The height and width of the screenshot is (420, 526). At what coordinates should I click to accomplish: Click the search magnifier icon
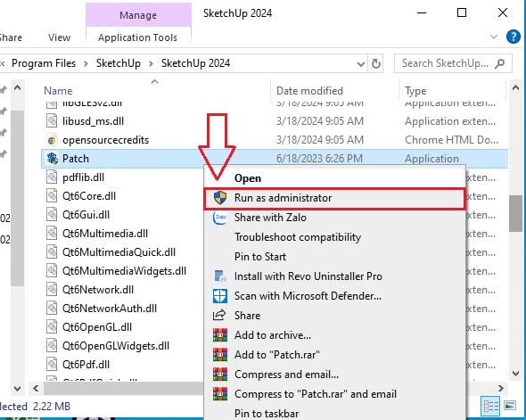click(499, 63)
